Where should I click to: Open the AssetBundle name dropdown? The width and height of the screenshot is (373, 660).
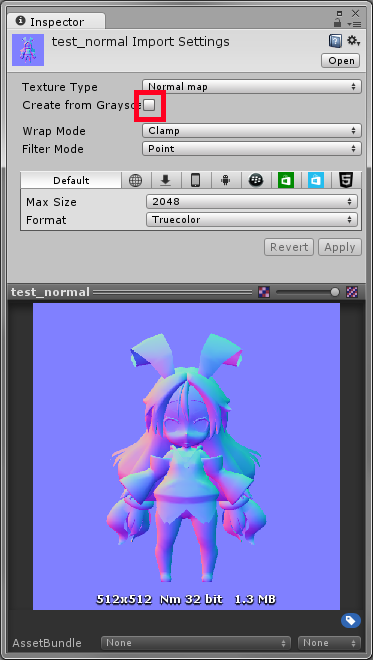tap(196, 643)
